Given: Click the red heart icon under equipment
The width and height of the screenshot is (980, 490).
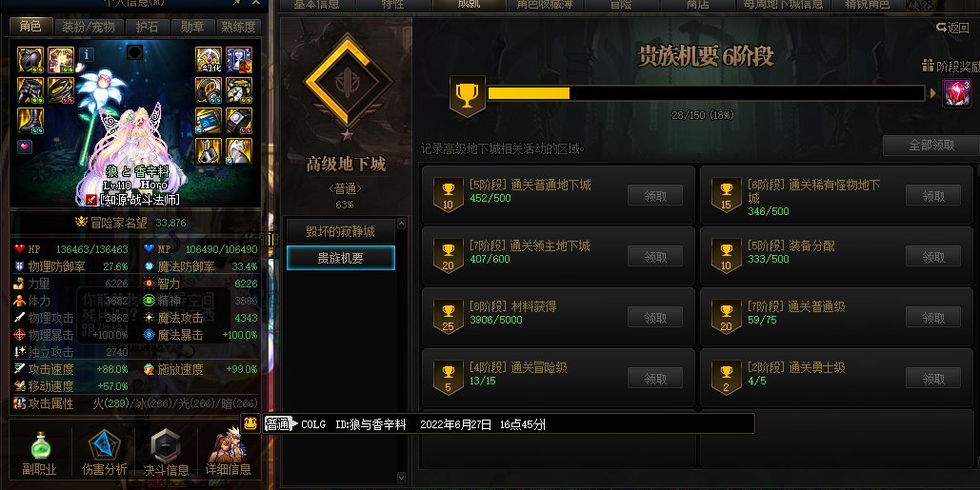Looking at the screenshot, I should click(x=25, y=147).
